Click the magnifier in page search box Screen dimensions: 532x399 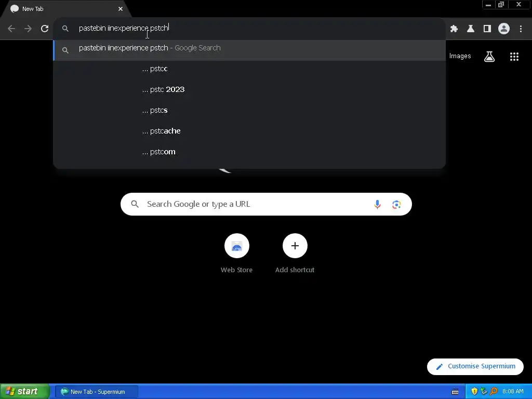(x=135, y=204)
